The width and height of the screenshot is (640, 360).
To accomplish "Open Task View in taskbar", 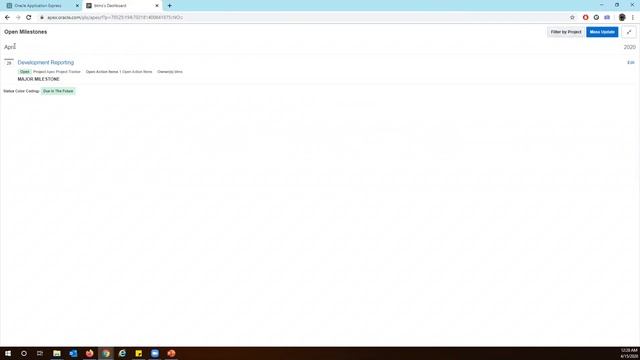I will [x=40, y=353].
